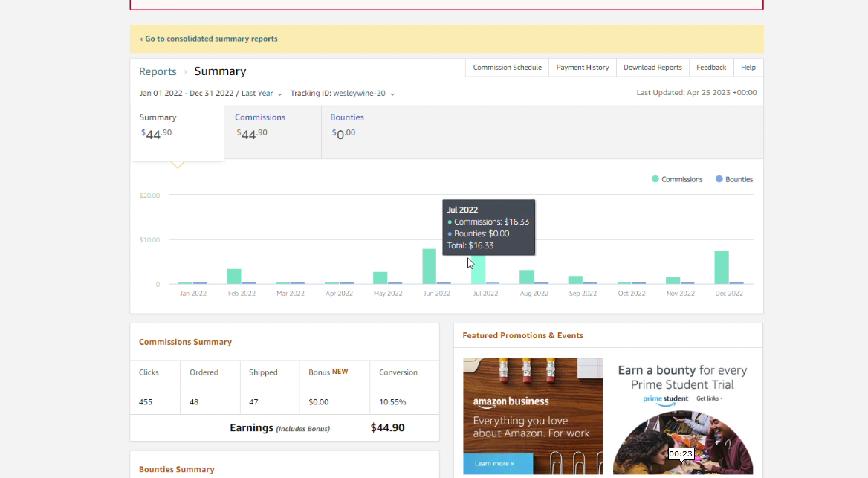Viewport: 868px width, 478px height.
Task: Click the Jul 2022 commissions bar
Action: (x=479, y=270)
